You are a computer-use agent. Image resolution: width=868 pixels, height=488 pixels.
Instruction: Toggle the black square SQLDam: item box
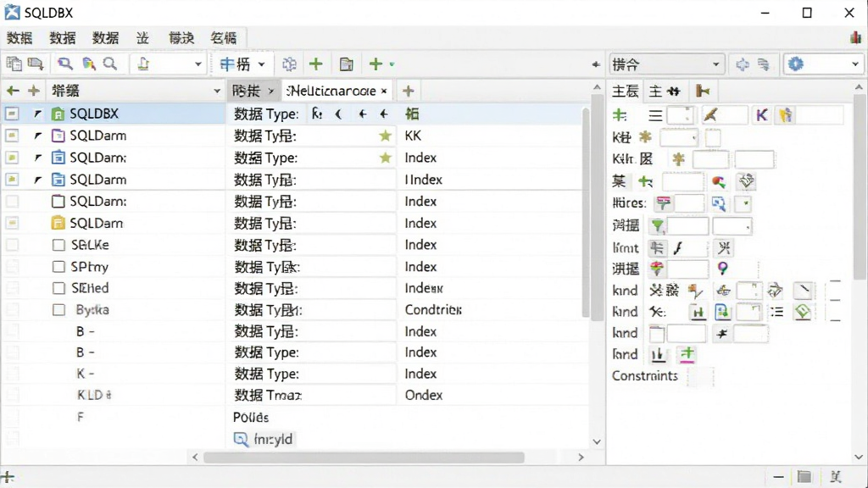[x=58, y=202]
